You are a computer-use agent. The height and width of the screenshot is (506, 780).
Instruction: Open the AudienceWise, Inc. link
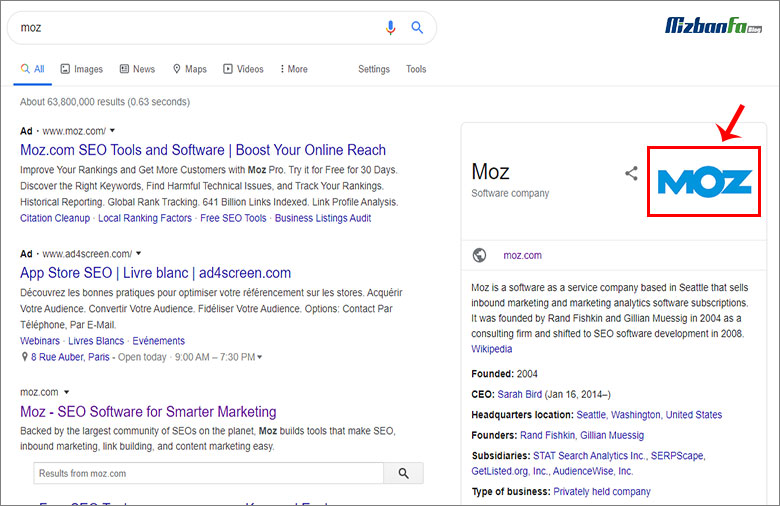tap(592, 471)
